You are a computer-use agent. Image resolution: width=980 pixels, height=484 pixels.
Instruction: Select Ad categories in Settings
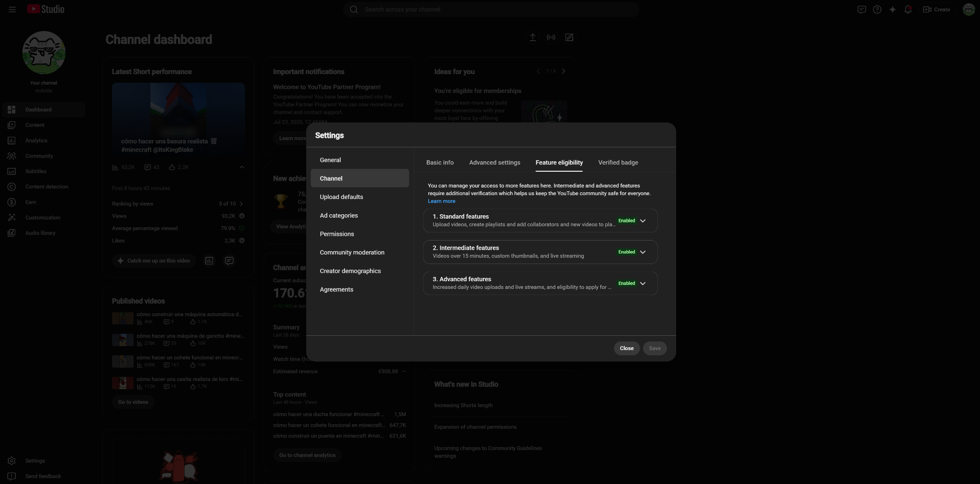pyautogui.click(x=360, y=216)
